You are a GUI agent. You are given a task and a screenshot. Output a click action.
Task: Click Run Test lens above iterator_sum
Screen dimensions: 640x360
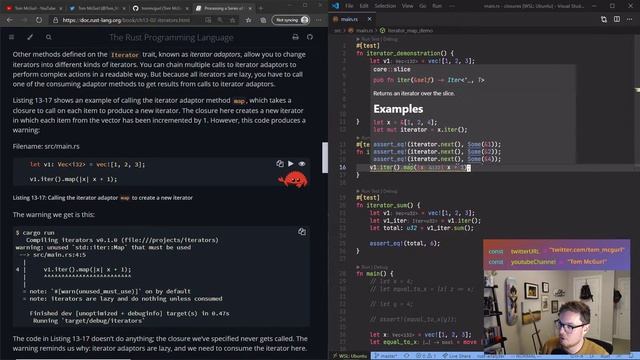(371, 191)
